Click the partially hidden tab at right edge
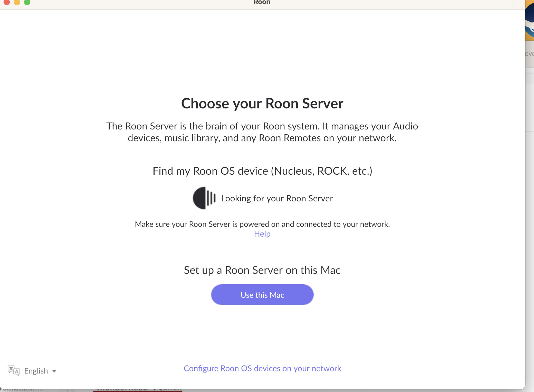Image resolution: width=534 pixels, height=392 pixels. click(x=530, y=54)
